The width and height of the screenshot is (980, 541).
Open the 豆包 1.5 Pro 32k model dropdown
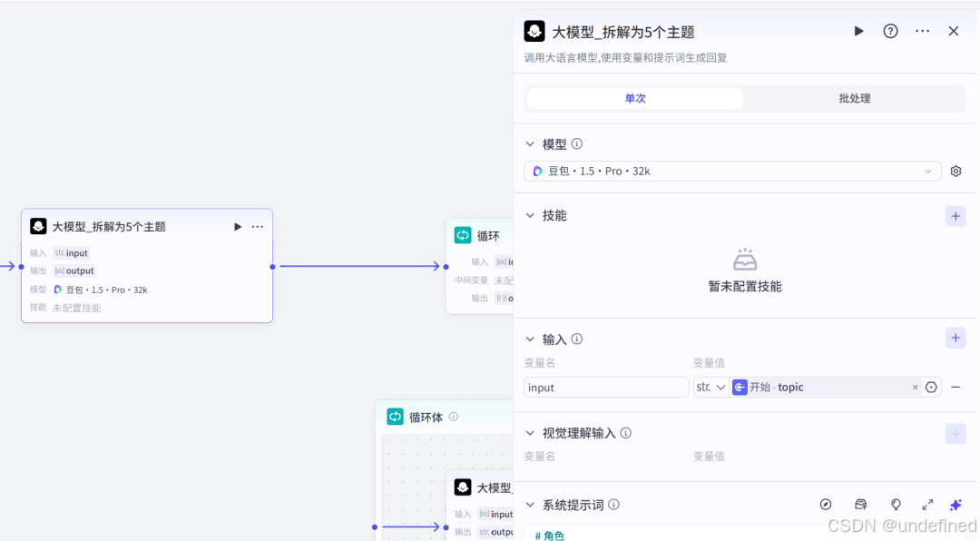(x=732, y=172)
